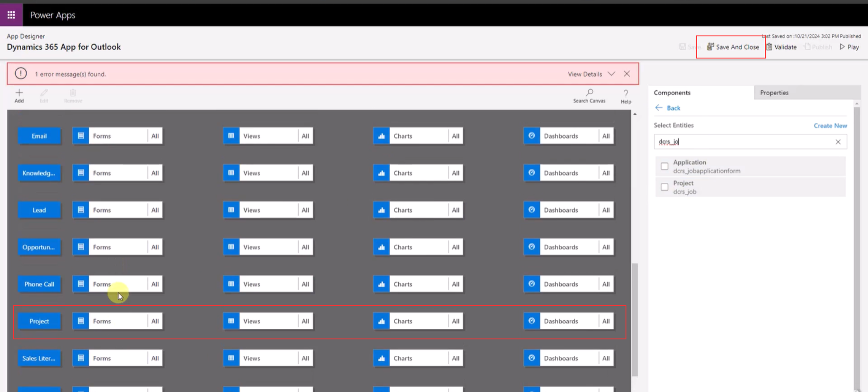868x392 pixels.
Task: Select the Phone Call entity tile
Action: 39,284
